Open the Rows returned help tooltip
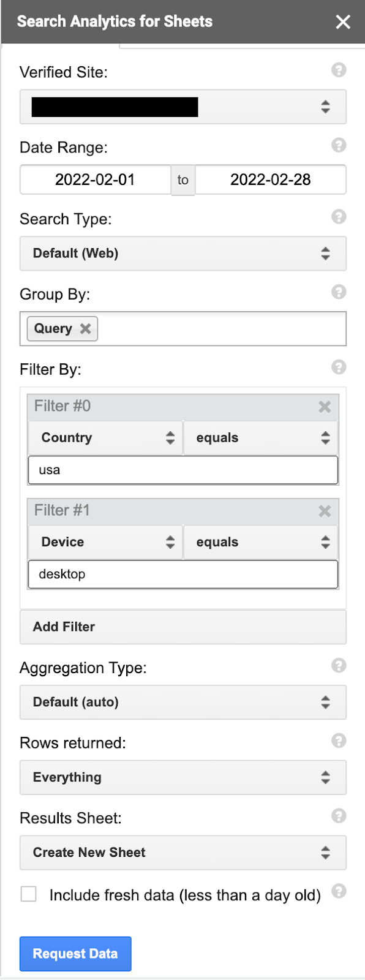 338,741
